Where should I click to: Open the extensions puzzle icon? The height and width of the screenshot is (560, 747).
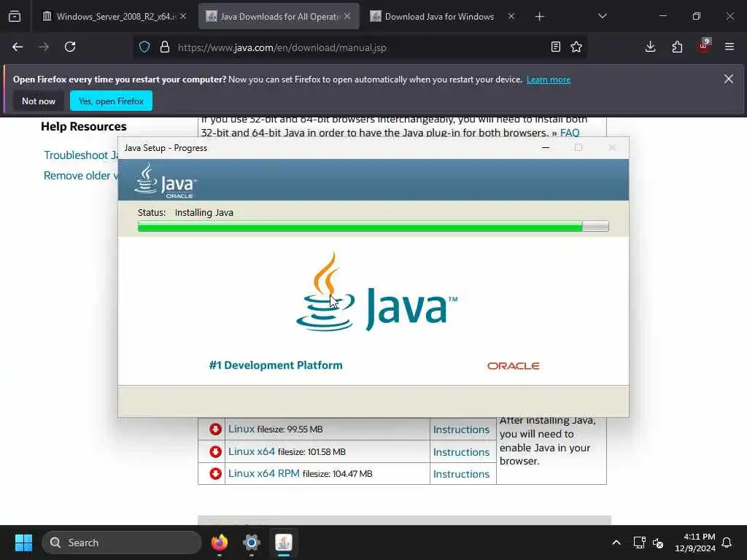(x=677, y=47)
